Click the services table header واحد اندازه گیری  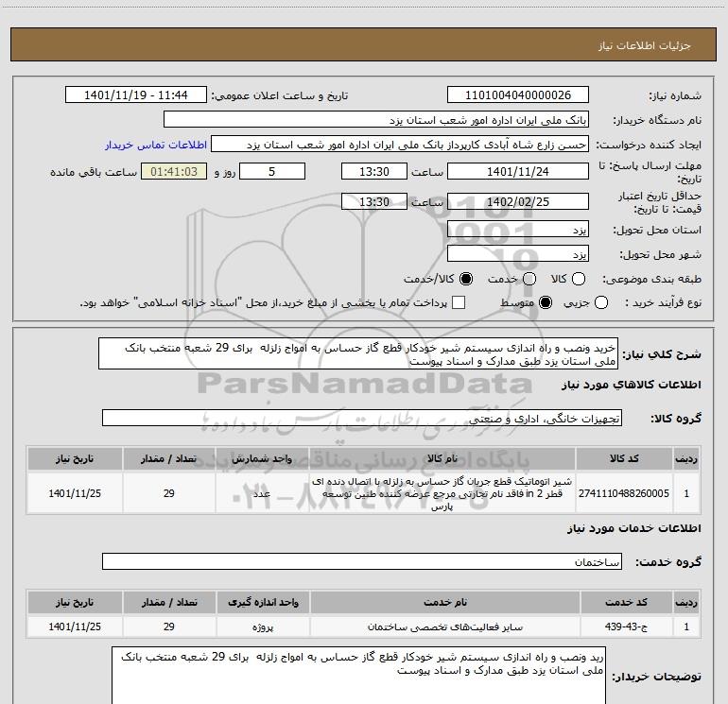263,602
